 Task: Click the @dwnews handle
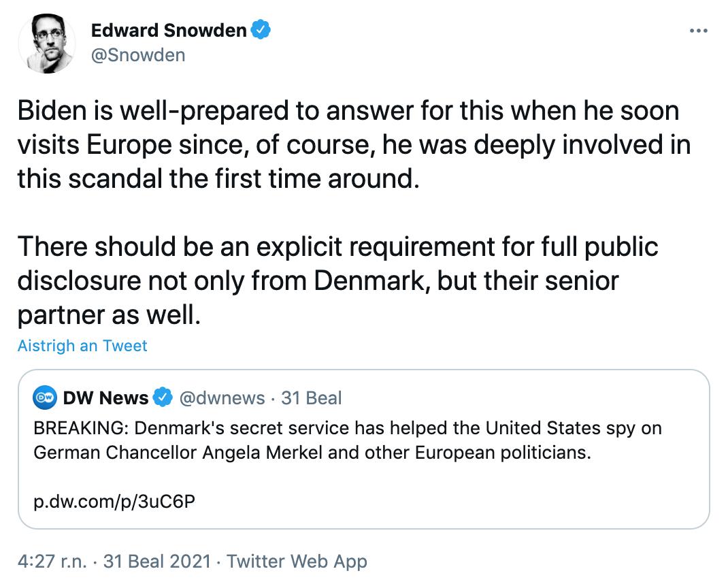(x=222, y=398)
